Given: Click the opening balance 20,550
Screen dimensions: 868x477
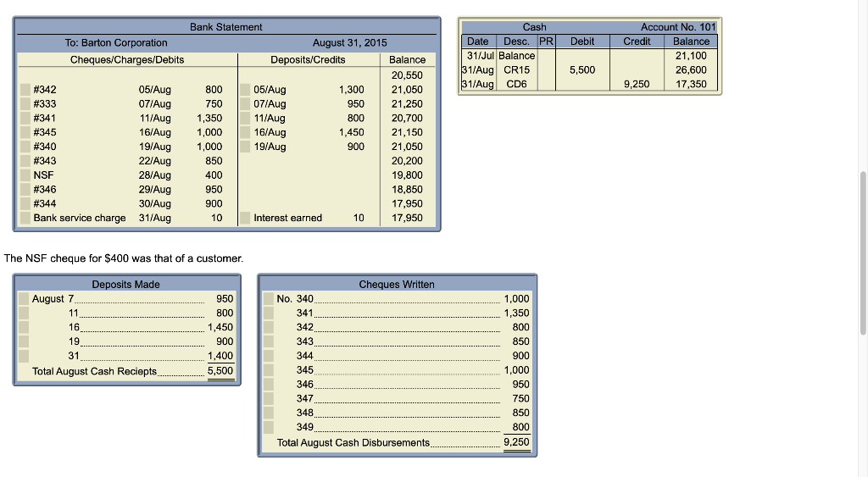Looking at the screenshot, I should click(407, 75).
